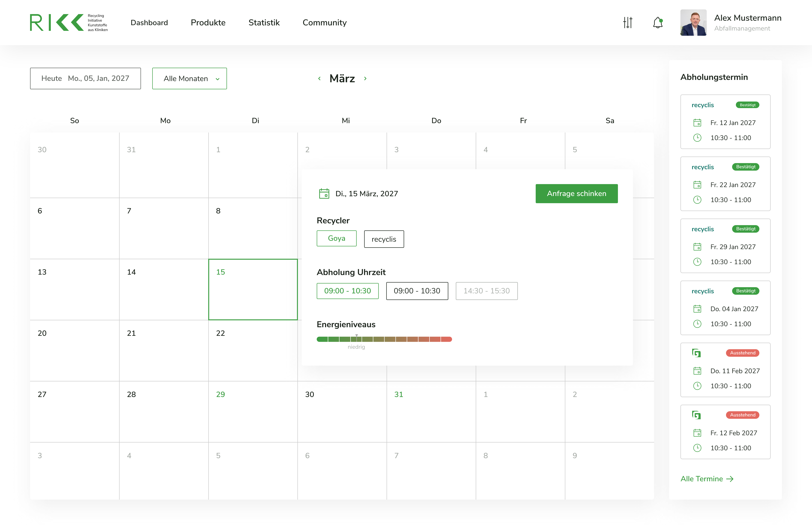Select calendar day 13
812x525 pixels.
click(75, 289)
